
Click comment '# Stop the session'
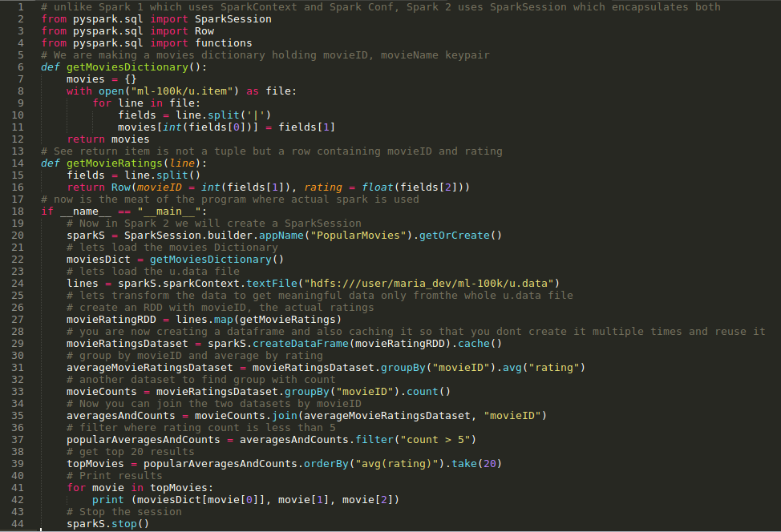(124, 512)
